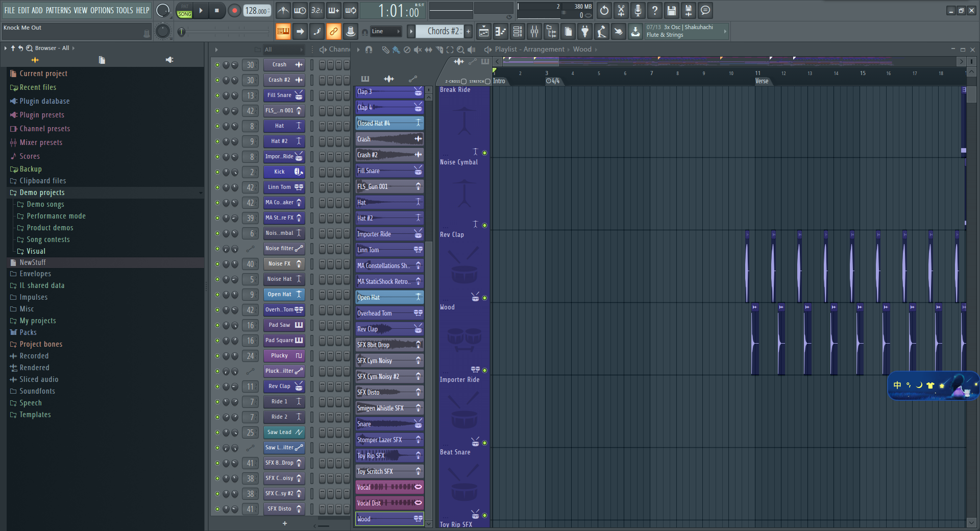Click the metronome icon in the transport bar

[283, 10]
